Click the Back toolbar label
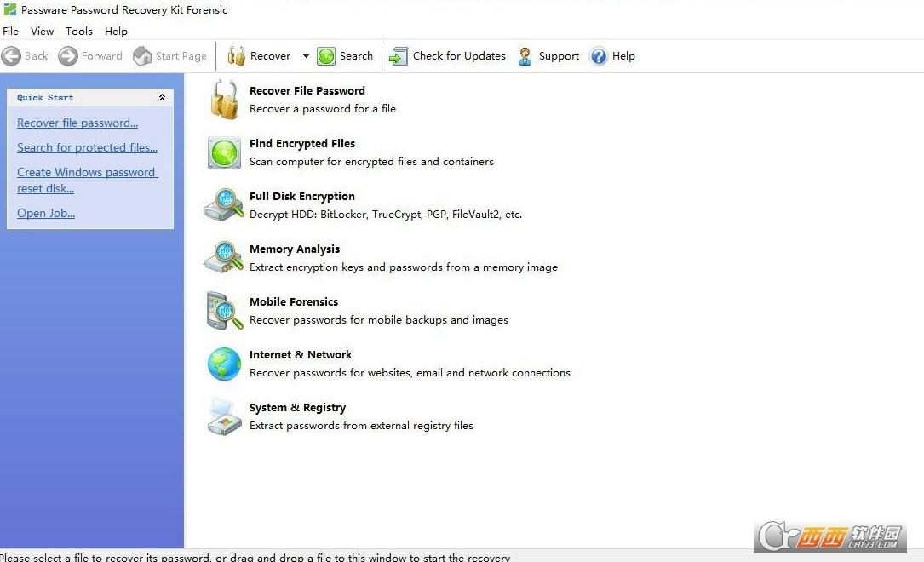 click(x=37, y=56)
